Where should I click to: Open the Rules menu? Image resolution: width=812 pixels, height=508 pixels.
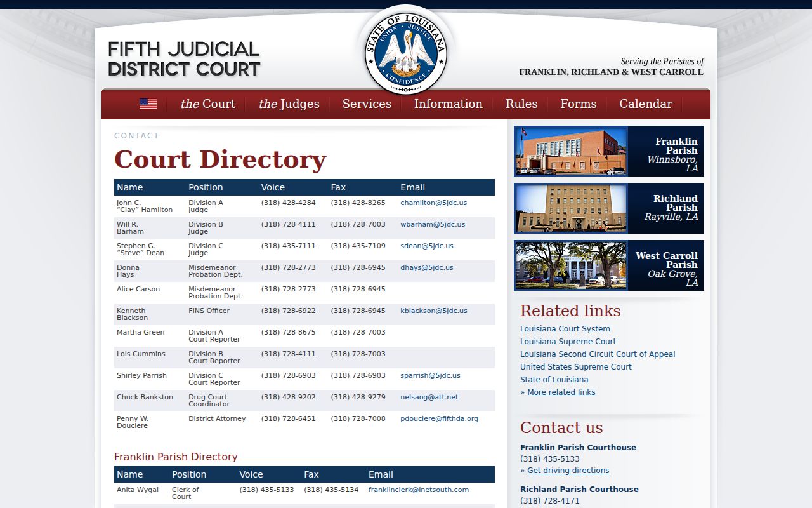click(521, 104)
